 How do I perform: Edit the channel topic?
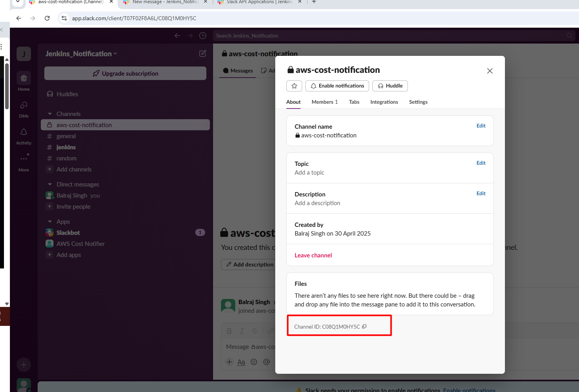point(481,163)
